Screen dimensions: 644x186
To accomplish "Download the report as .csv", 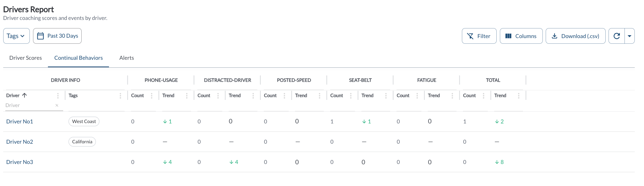I will (x=575, y=36).
